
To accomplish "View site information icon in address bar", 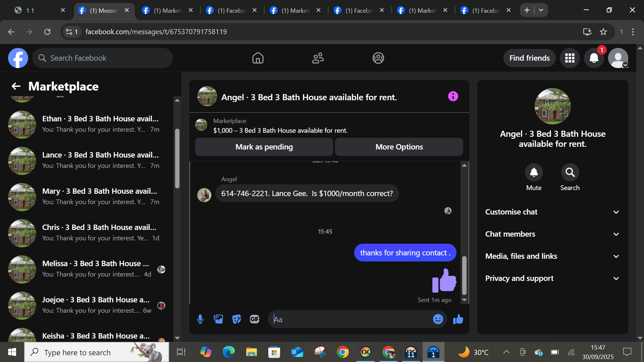I will (72, 32).
